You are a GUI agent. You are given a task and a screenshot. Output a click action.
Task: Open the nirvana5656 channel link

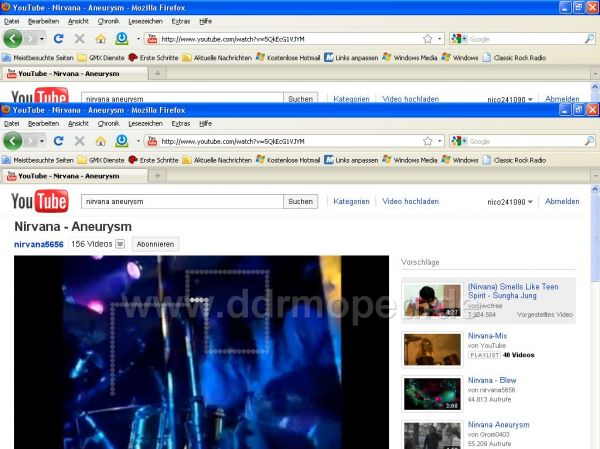[38, 244]
